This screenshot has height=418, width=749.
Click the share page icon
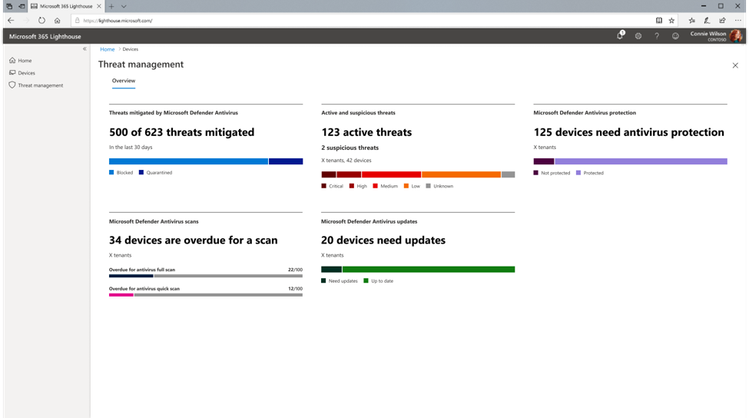click(722, 21)
